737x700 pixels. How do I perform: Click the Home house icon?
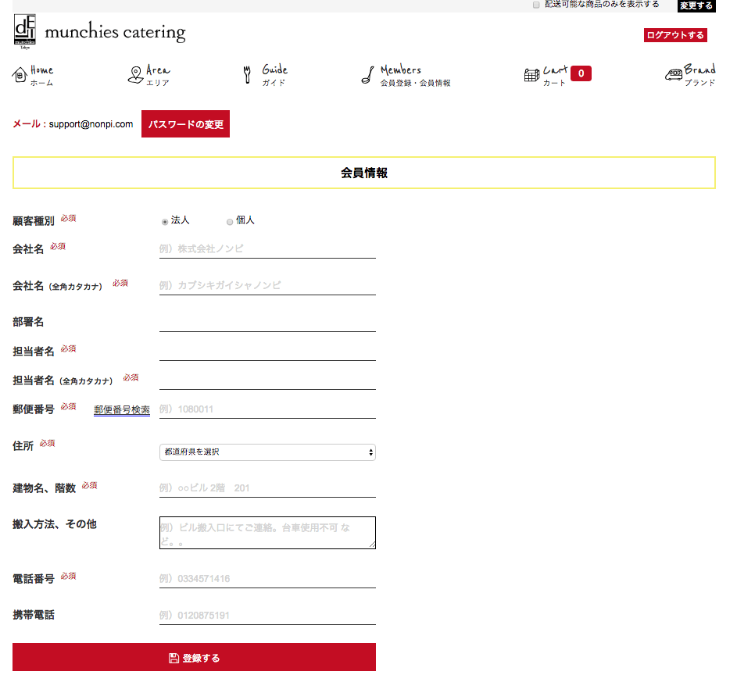click(x=20, y=75)
